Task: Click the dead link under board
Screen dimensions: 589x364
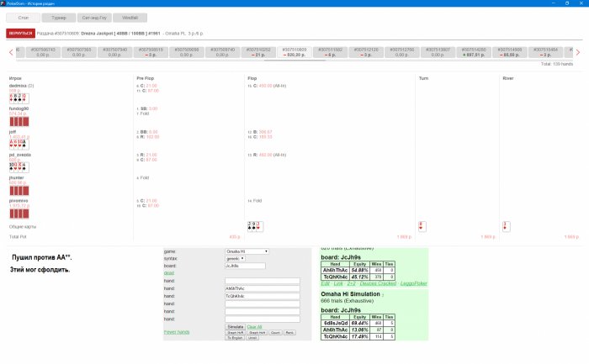Action: [x=168, y=273]
